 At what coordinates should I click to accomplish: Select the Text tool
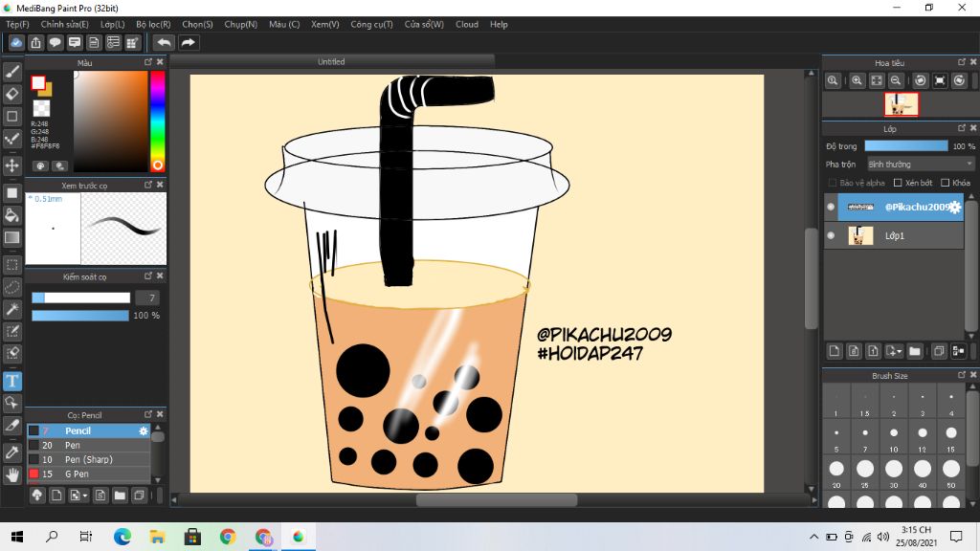tap(12, 381)
